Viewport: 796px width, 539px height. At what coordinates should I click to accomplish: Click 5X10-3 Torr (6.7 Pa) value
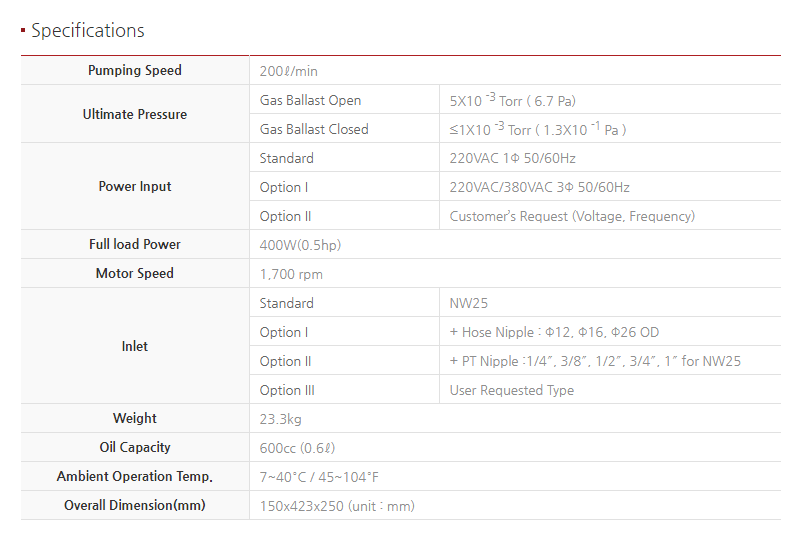pos(512,100)
